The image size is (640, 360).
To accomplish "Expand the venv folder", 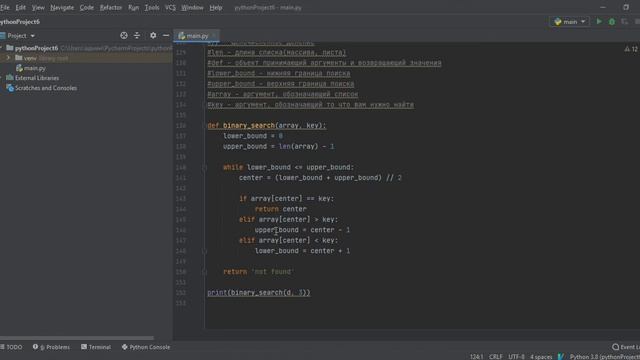I will click(8, 58).
